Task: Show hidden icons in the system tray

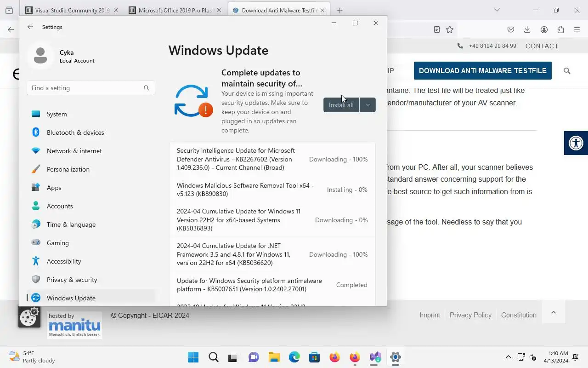Action: click(509, 357)
